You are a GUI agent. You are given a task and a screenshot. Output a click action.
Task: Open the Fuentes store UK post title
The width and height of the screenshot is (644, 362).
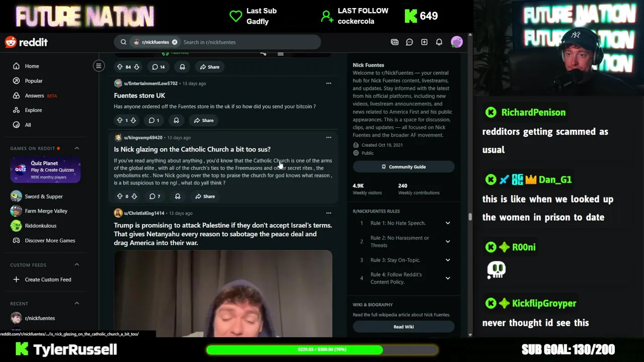[x=139, y=96]
